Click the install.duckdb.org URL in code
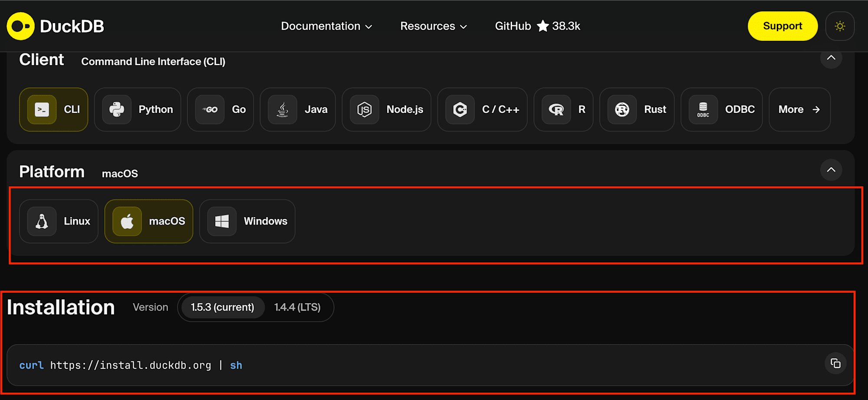 (x=131, y=365)
